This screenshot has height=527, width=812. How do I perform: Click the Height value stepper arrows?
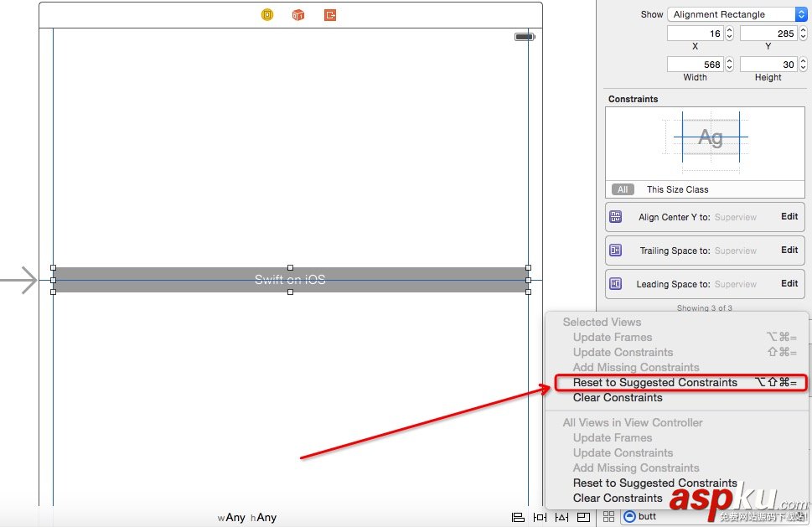(x=803, y=65)
